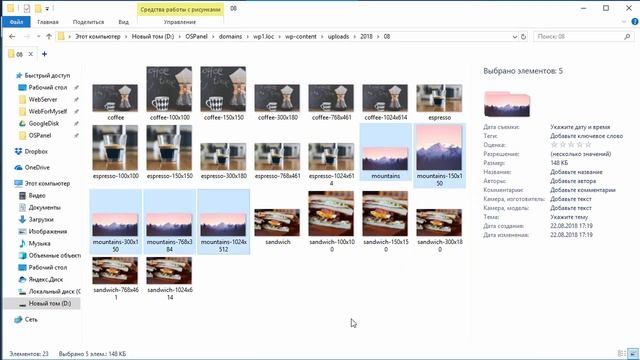Open the Файл ribbon menu

tap(16, 22)
